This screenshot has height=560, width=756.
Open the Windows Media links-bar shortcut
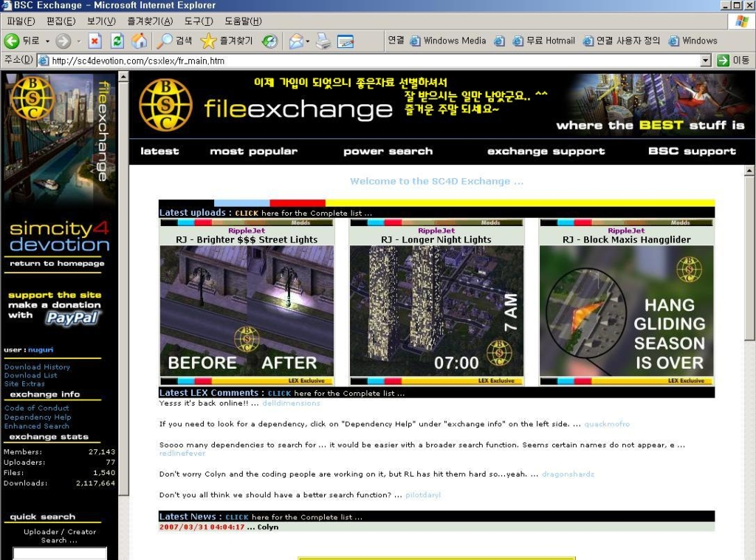click(x=448, y=41)
